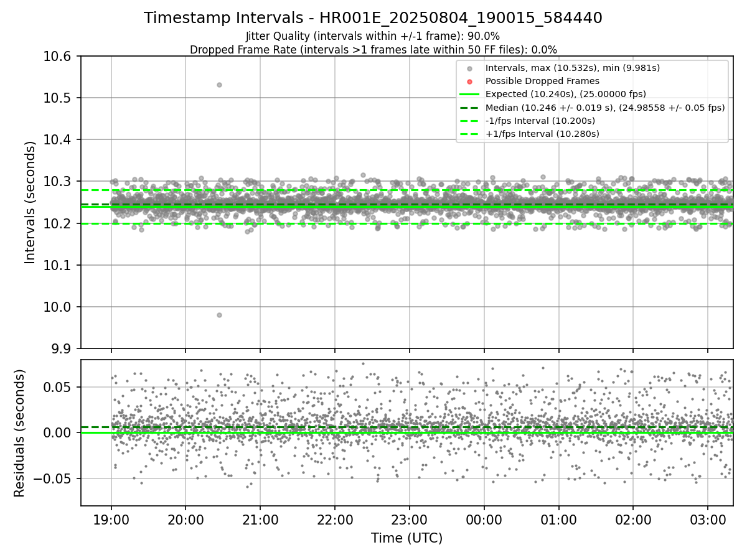Click the Time (UTC) x-axis label
Image resolution: width=747 pixels, height=560 pixels.
(x=406, y=538)
